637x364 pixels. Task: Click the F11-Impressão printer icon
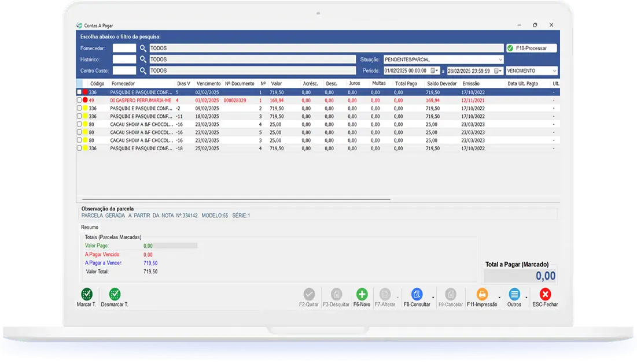pyautogui.click(x=481, y=294)
